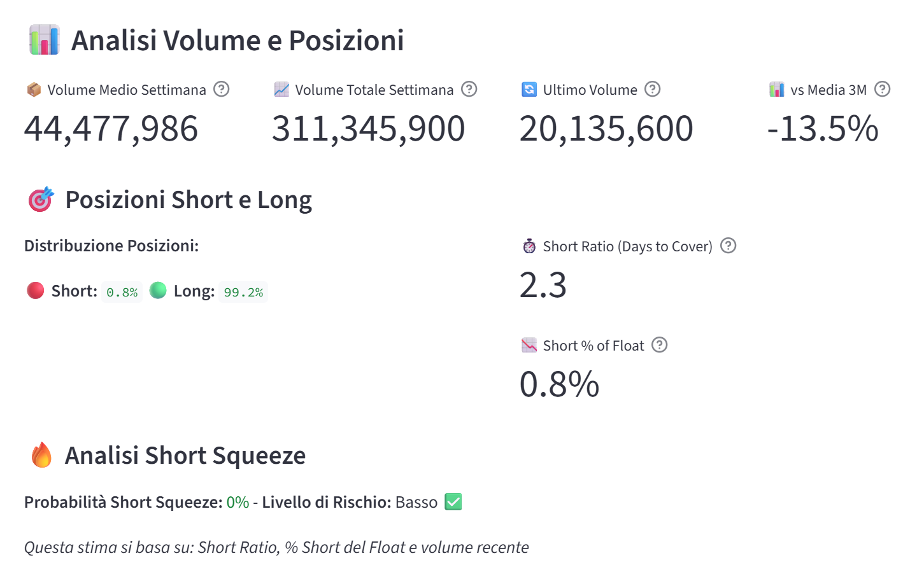Click the 0.8% Short percentage badge
The width and height of the screenshot is (924, 579).
tap(122, 291)
